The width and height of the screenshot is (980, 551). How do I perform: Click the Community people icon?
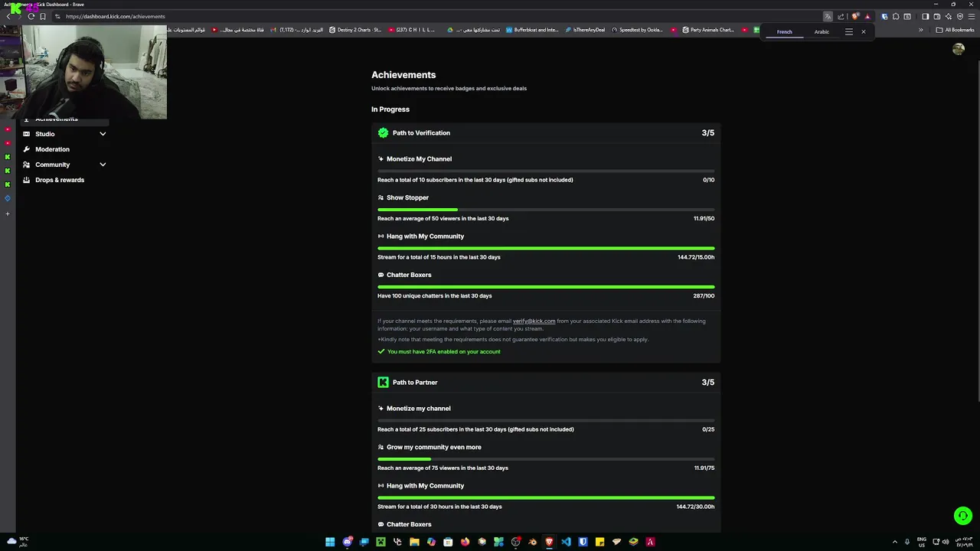coord(26,165)
